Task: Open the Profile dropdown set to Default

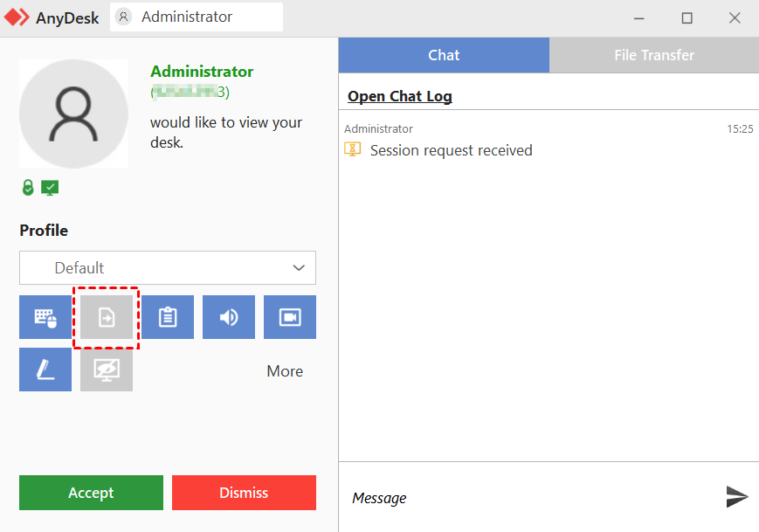Action: [x=168, y=267]
